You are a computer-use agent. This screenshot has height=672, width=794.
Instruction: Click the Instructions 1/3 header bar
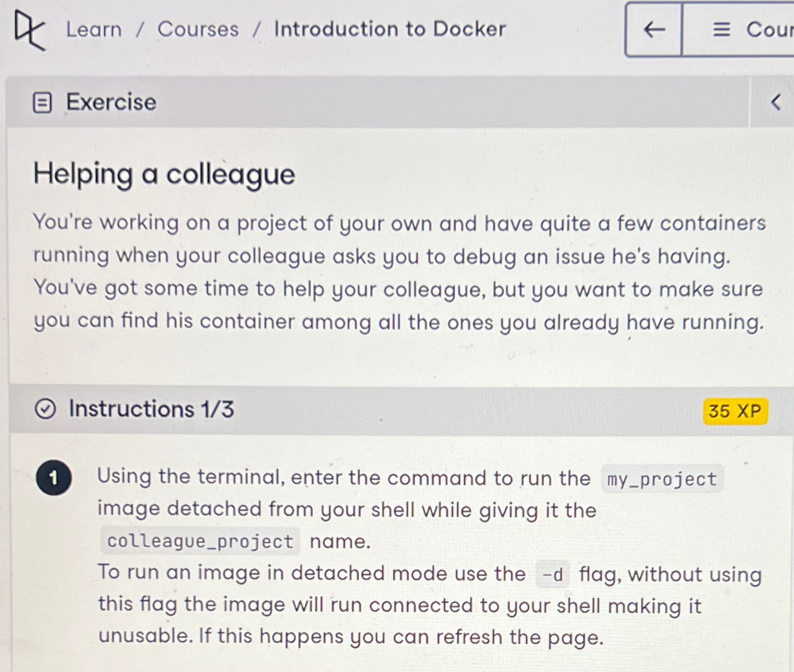click(151, 410)
